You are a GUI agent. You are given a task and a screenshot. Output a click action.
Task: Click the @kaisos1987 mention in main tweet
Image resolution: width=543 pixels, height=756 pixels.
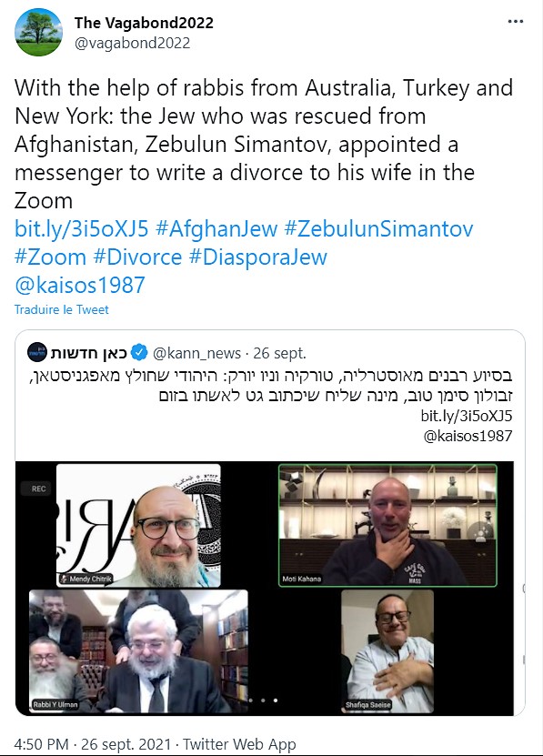pyautogui.click(x=79, y=285)
